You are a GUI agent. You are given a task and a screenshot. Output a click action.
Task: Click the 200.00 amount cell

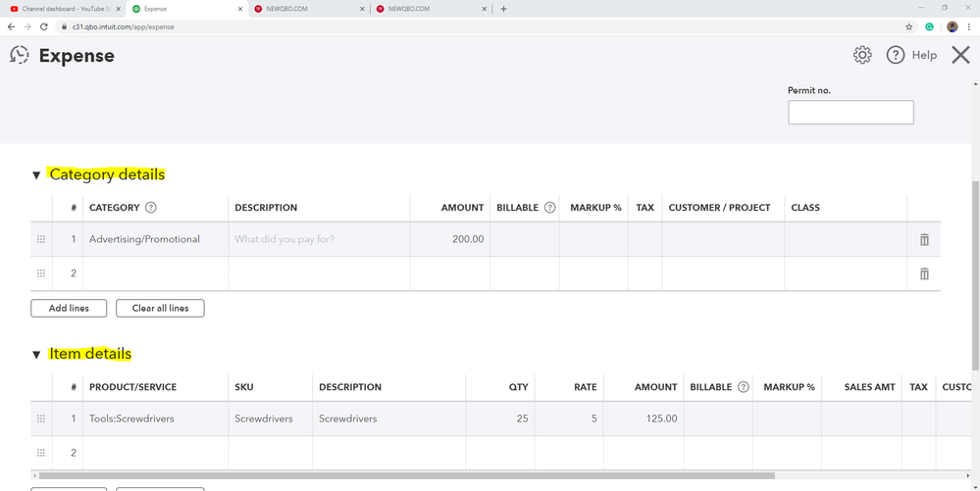[x=450, y=239]
